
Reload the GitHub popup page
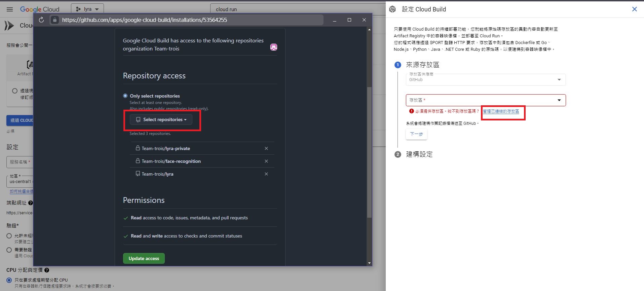tap(41, 20)
